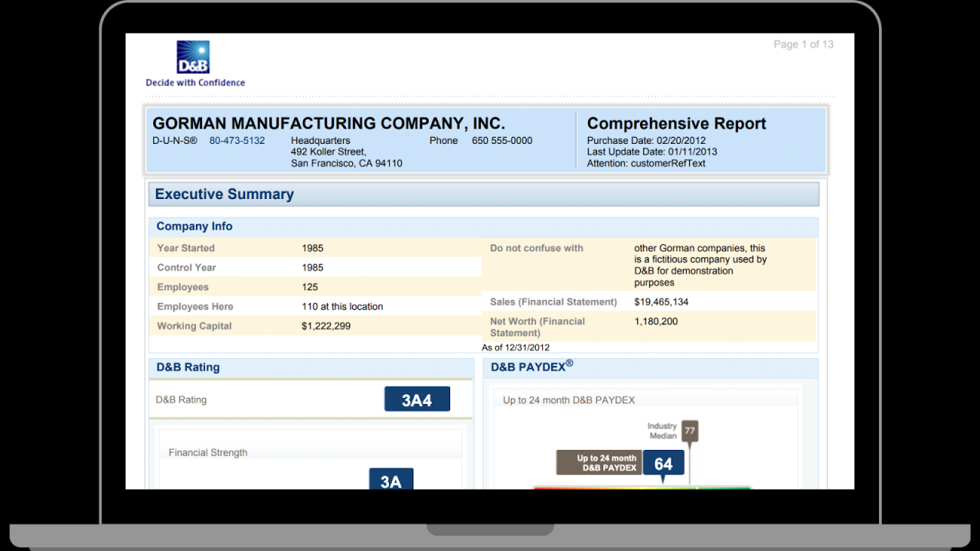Select 'Sales (Financial Statement)' label
This screenshot has width=980, height=551.
pyautogui.click(x=554, y=302)
